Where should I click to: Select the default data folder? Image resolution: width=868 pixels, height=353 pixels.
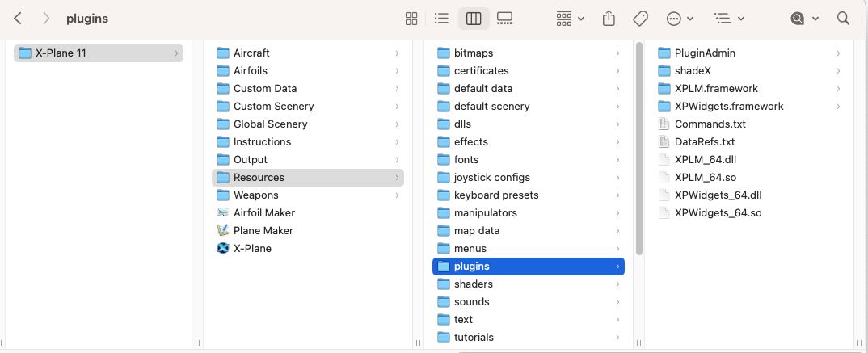click(529, 89)
